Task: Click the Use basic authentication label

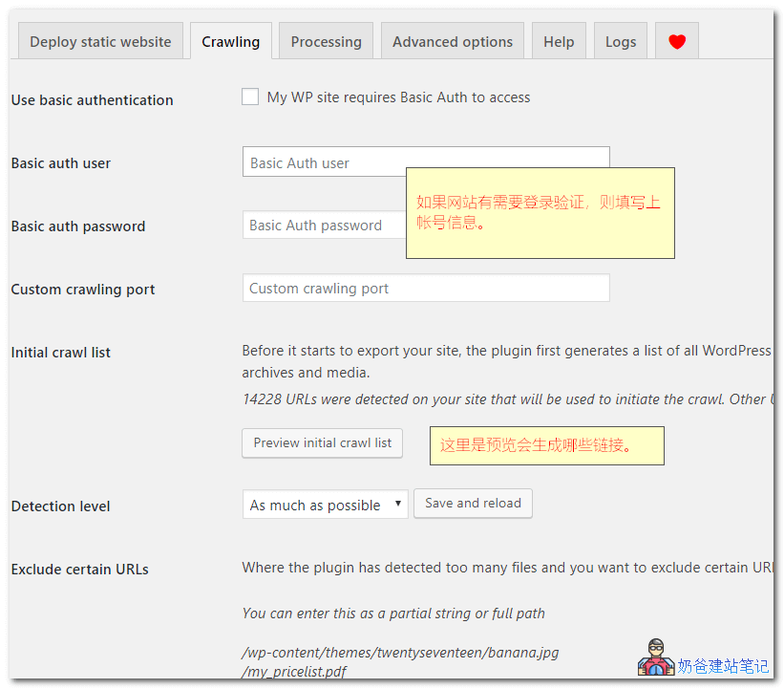Action: pos(92,100)
